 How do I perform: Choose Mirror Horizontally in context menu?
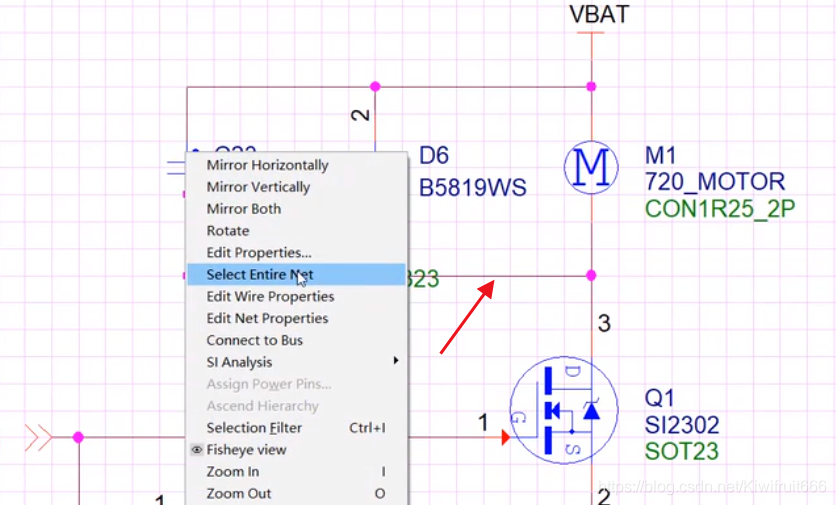pyautogui.click(x=267, y=165)
